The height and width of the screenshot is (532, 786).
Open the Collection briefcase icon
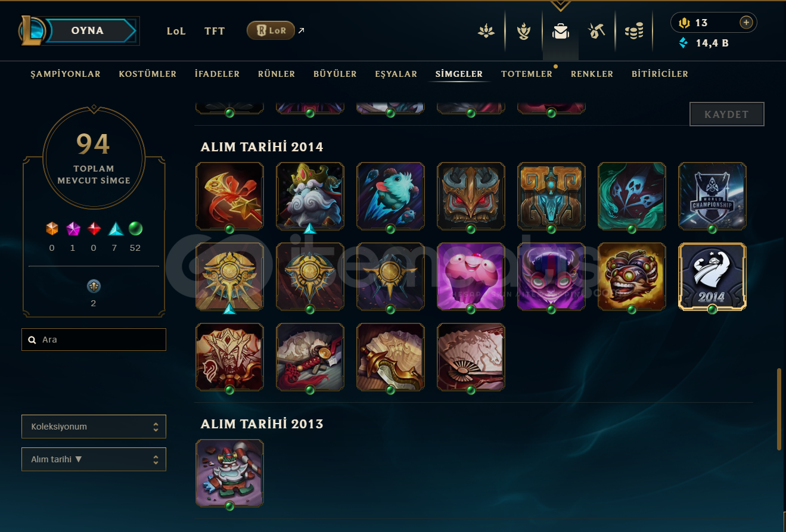click(560, 31)
